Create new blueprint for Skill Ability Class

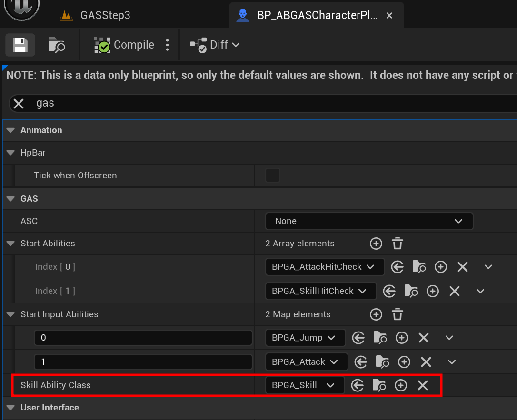pos(401,385)
